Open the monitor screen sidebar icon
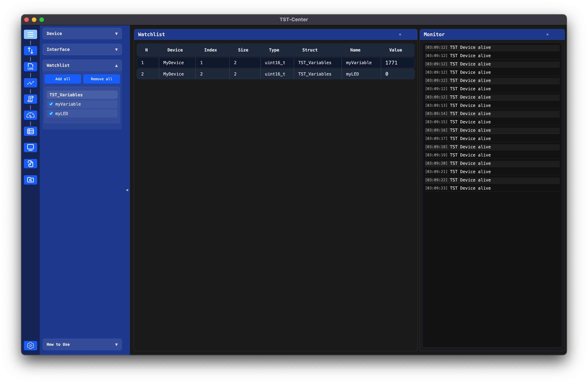The image size is (588, 383). point(30,148)
